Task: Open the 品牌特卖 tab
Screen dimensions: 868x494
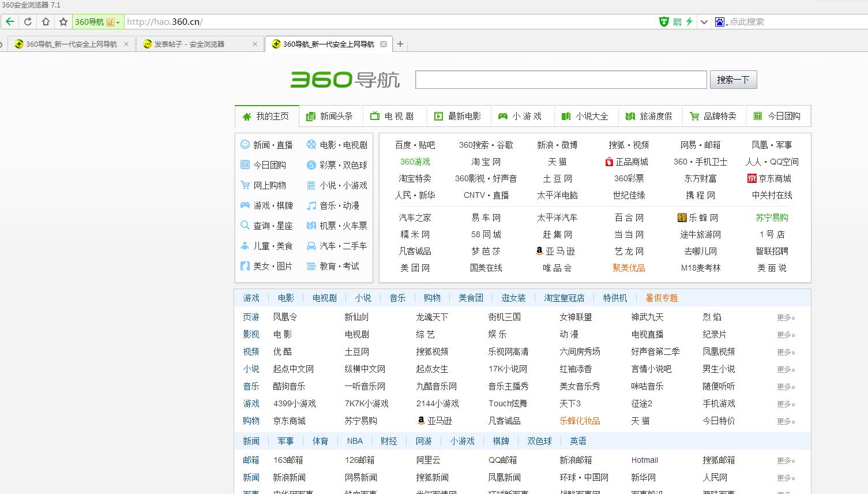Action: pyautogui.click(x=714, y=116)
